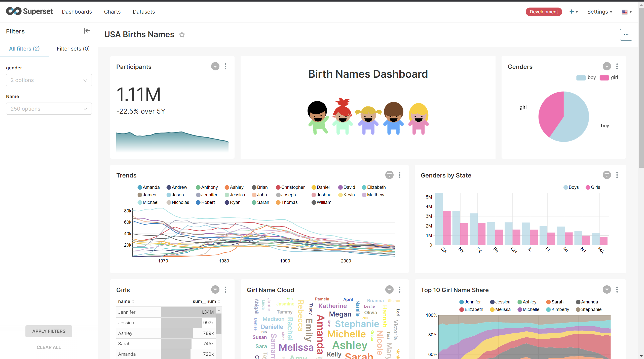The width and height of the screenshot is (644, 359).
Task: Expand the Name filter dropdown
Action: point(49,109)
